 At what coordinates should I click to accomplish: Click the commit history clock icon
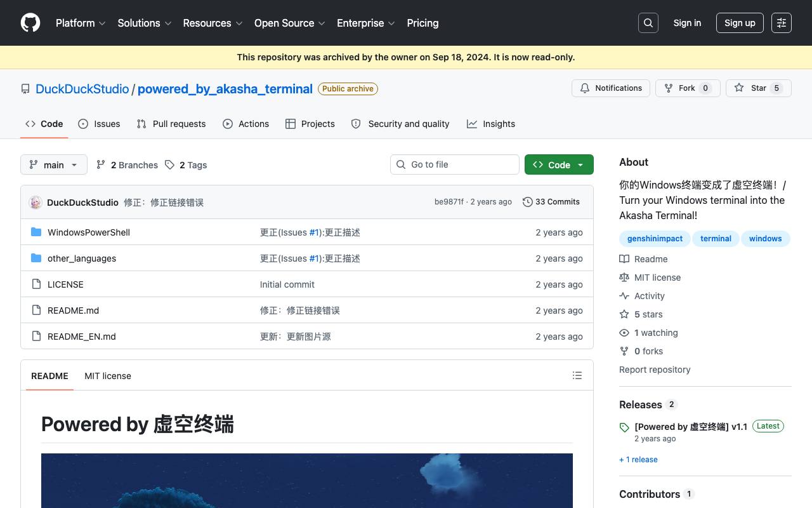527,202
